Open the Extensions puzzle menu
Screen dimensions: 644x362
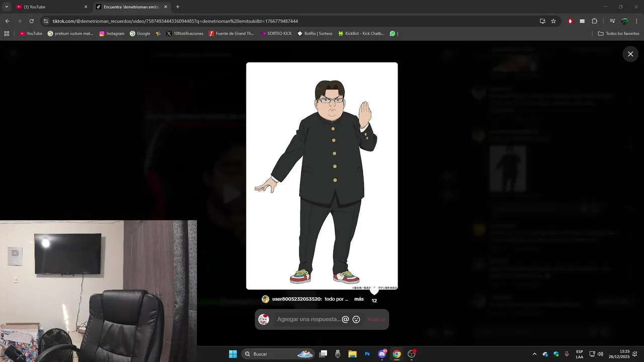click(595, 21)
